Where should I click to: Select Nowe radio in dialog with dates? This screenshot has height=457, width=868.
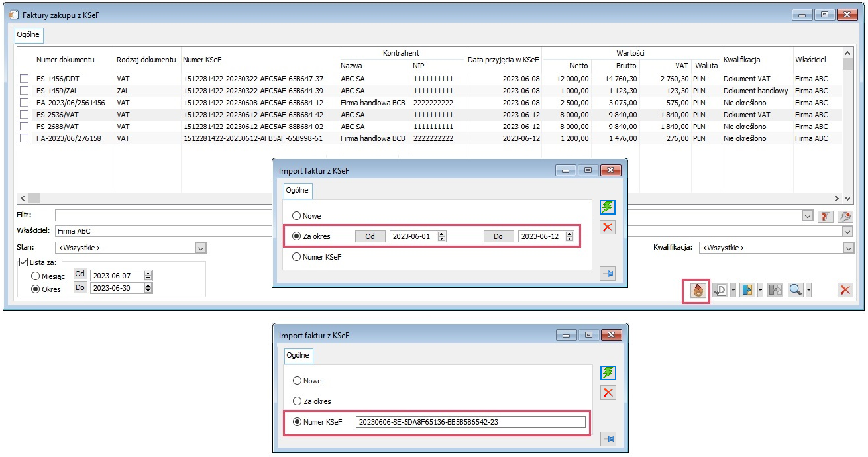tap(297, 216)
